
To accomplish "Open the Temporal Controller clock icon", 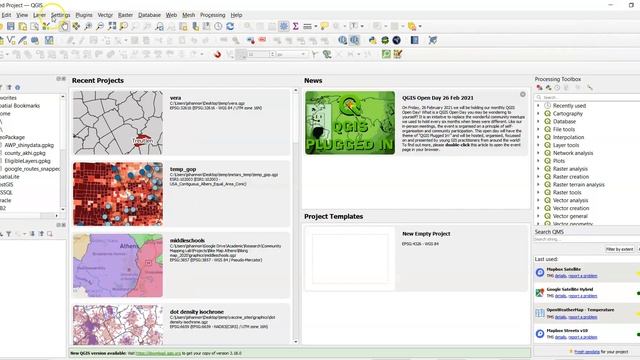I will tap(218, 27).
